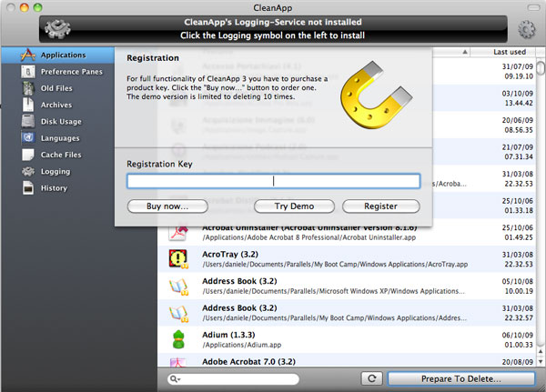Click the Buy now... button
Viewport: 546px width, 392px height.
[x=167, y=206]
